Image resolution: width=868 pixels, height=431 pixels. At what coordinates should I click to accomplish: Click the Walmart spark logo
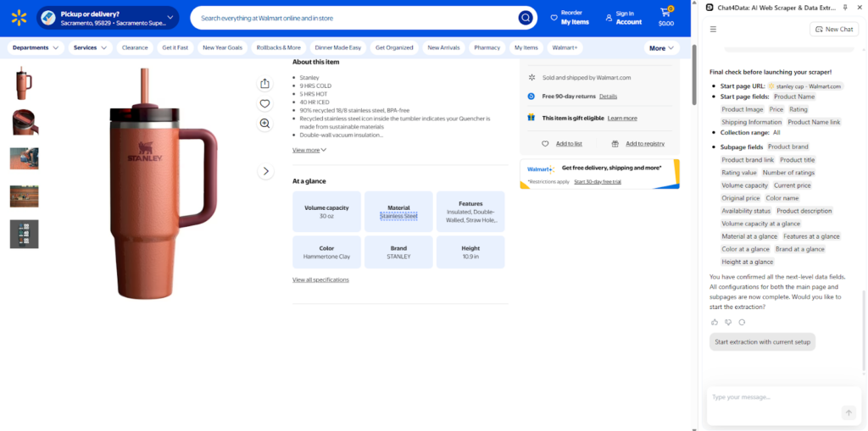(x=19, y=18)
